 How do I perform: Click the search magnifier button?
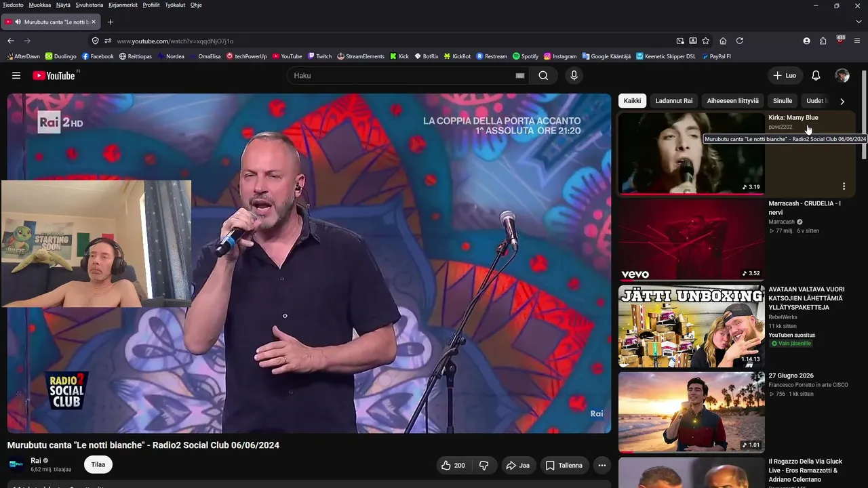coord(543,76)
